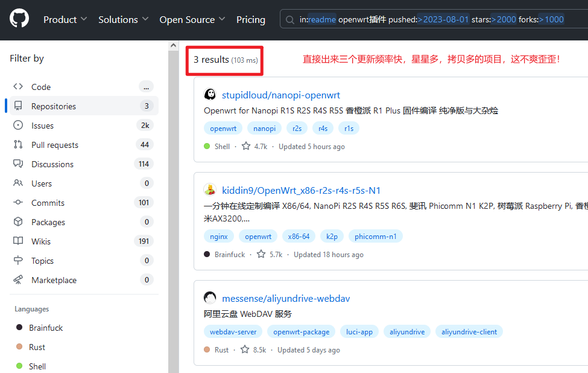Click the phicomm-n1 topic tag

click(x=375, y=237)
